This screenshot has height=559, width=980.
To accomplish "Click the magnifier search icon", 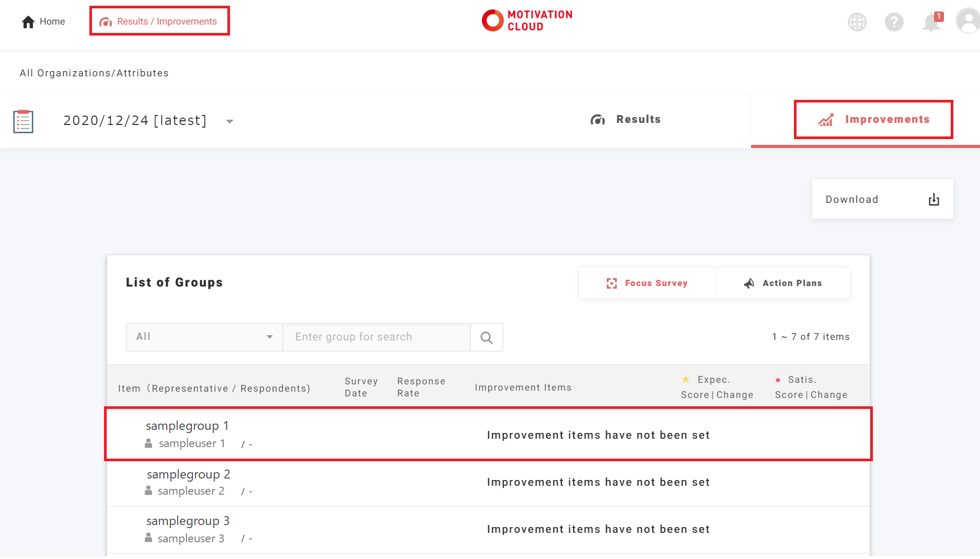I will [487, 337].
